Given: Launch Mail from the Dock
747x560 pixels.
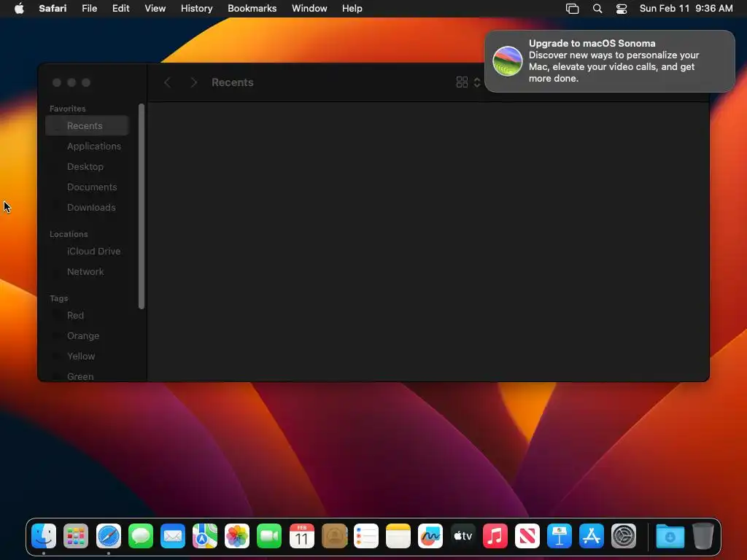Looking at the screenshot, I should [x=172, y=536].
